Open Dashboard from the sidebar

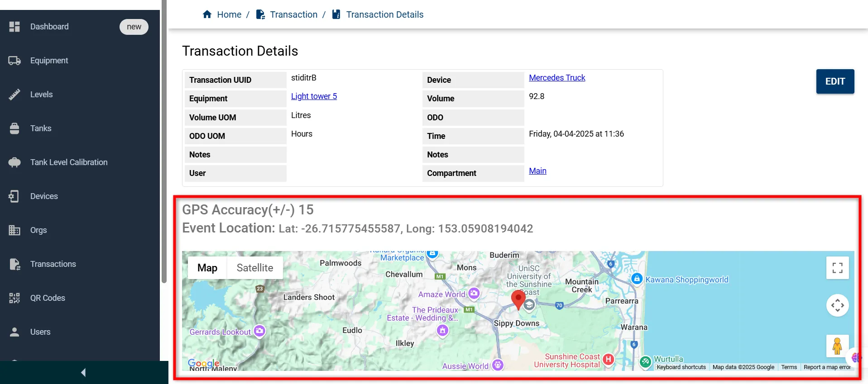(49, 27)
